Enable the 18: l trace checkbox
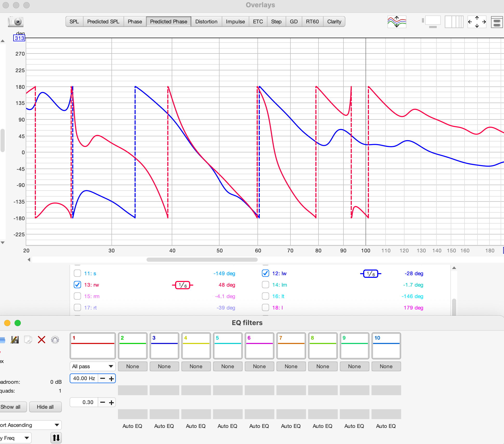Viewport: 504px width, 444px height. coord(266,307)
